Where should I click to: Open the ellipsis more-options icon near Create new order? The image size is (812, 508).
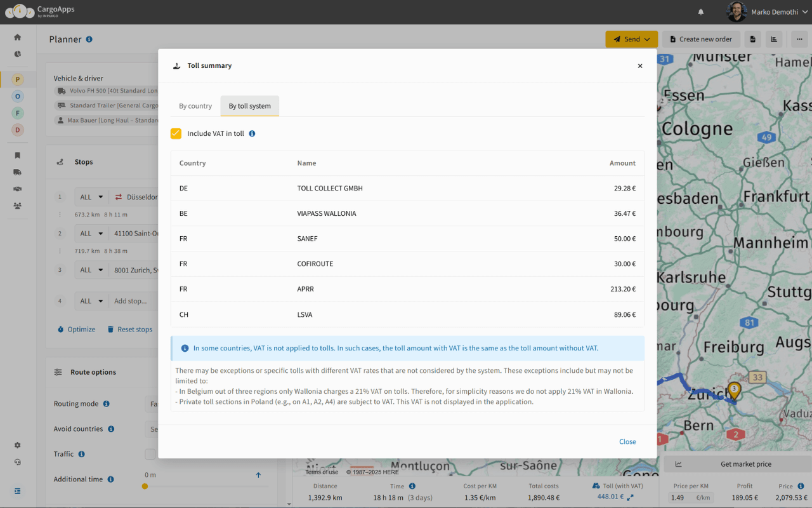click(799, 39)
